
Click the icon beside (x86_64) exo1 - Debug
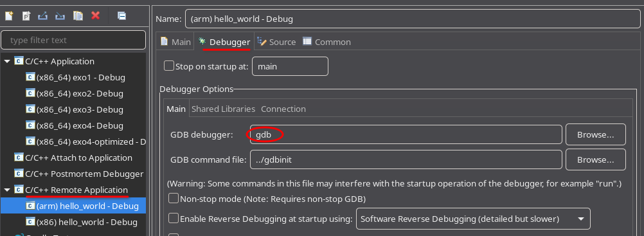click(30, 77)
